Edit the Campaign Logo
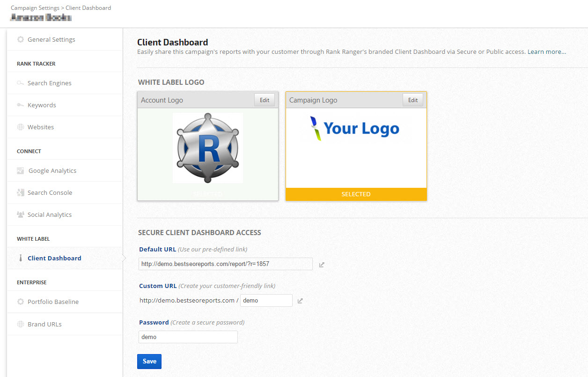This screenshot has width=588, height=377. tap(413, 100)
